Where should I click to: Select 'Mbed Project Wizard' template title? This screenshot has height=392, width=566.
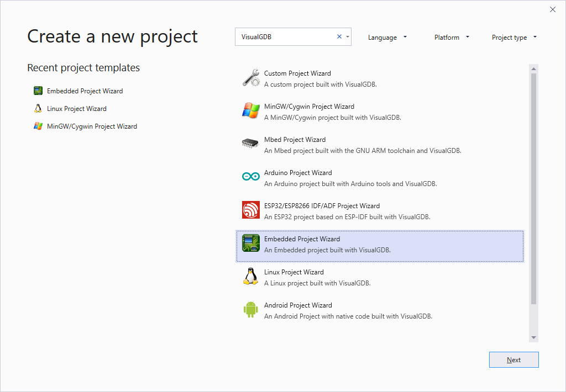[295, 140]
